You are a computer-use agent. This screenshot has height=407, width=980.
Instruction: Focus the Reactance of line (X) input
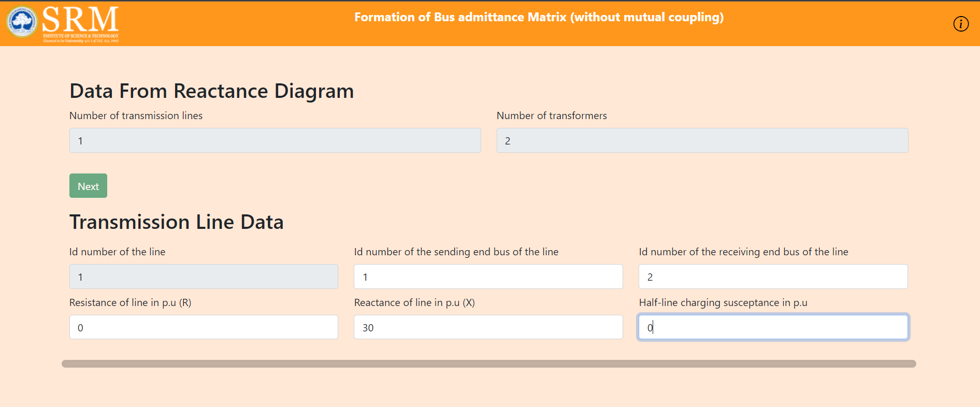point(488,327)
